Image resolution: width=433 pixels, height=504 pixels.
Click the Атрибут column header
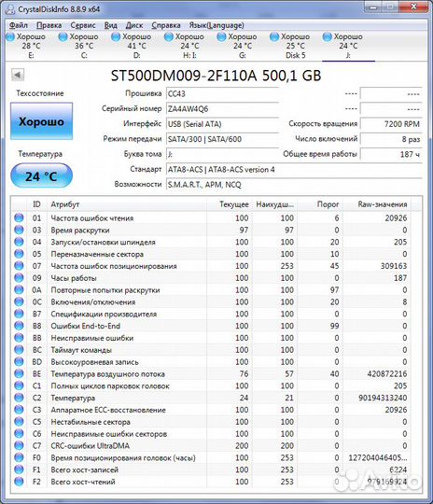[127, 204]
